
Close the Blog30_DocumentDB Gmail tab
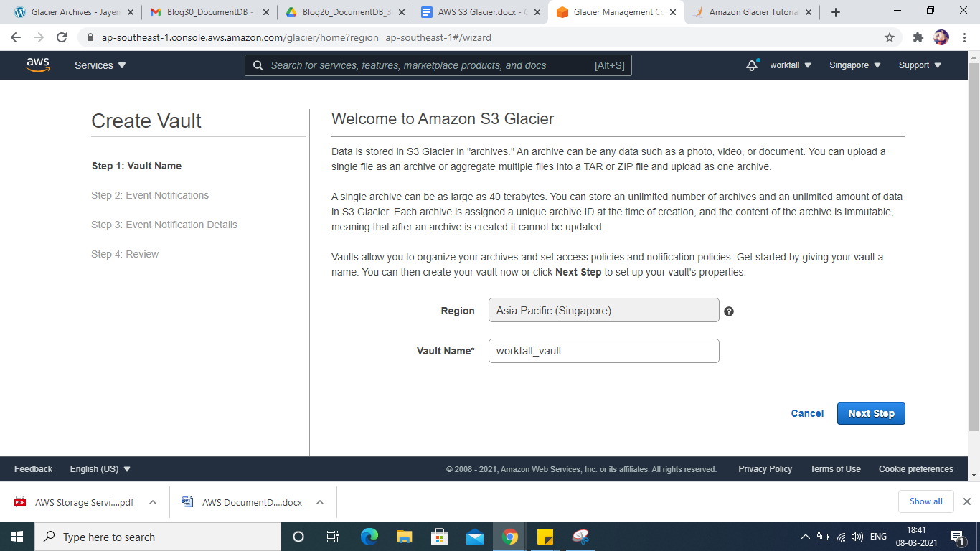coord(265,12)
